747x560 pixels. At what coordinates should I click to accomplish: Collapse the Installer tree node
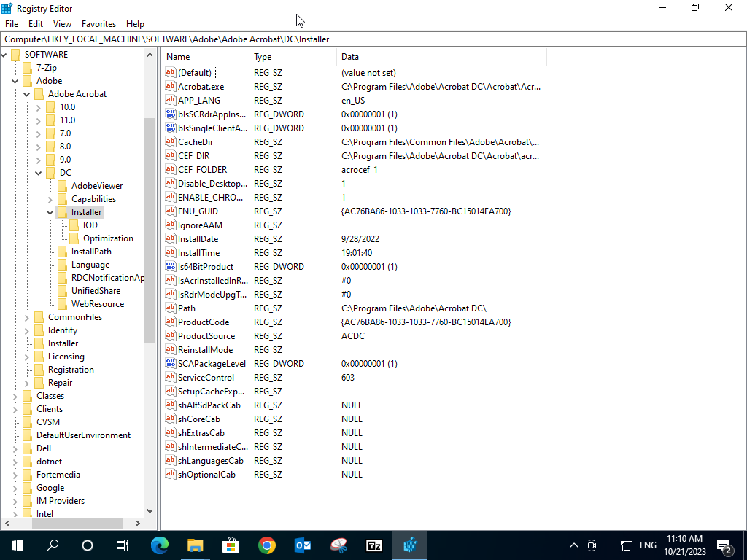tap(50, 212)
